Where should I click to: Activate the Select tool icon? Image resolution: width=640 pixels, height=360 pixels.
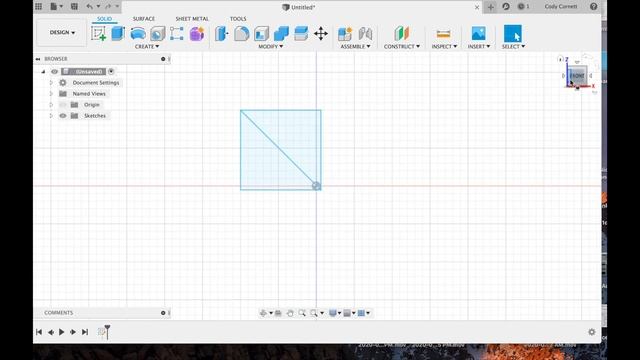coord(513,33)
